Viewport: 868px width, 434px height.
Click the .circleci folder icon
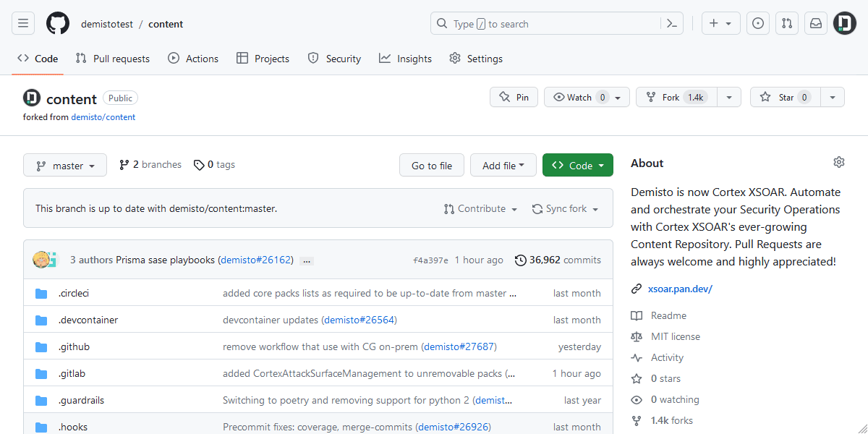tap(41, 294)
